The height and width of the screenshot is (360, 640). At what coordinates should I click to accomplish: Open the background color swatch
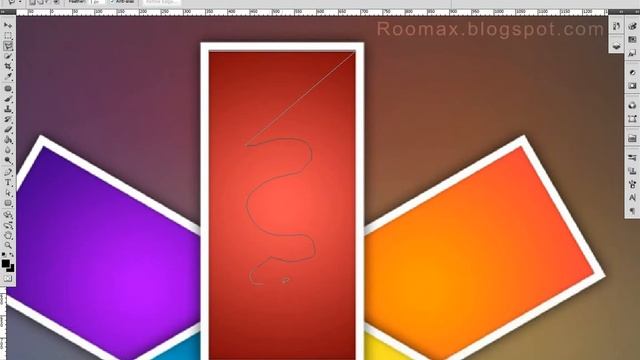coord(11,268)
